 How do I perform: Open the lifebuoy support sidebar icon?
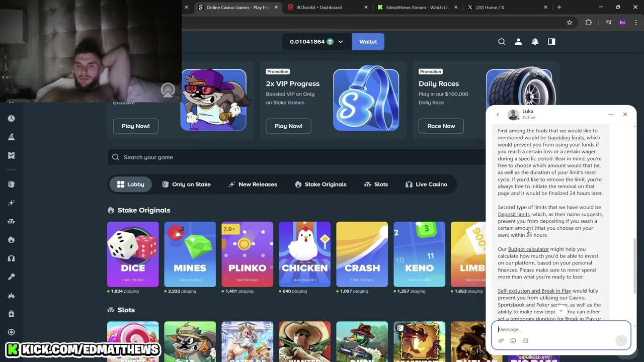click(x=11, y=332)
